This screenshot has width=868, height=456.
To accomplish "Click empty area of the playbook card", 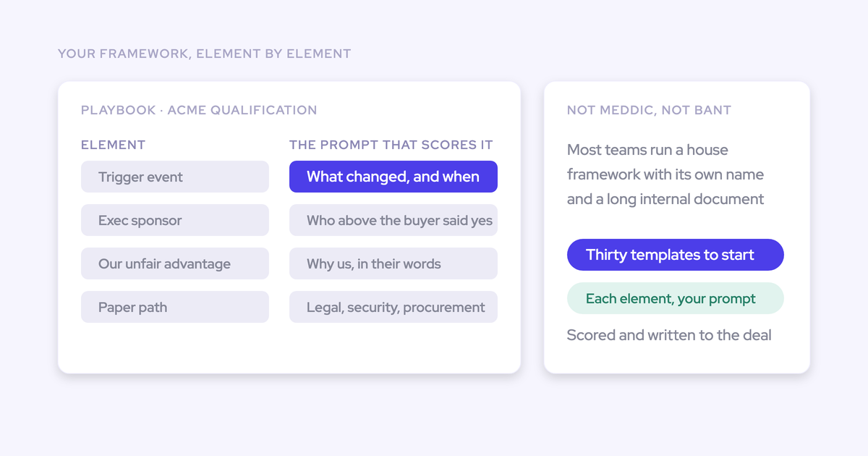I will [x=289, y=349].
